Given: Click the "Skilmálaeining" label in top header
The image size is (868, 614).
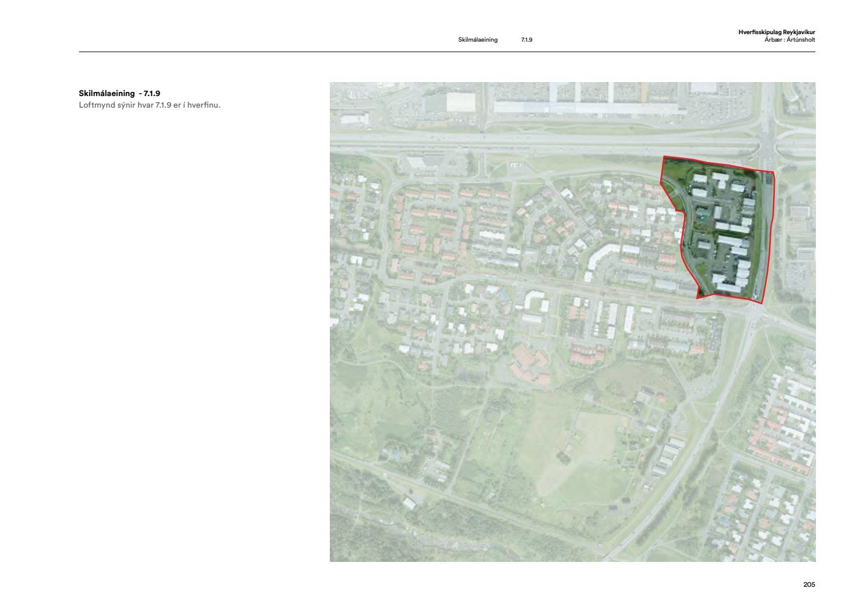Looking at the screenshot, I should (x=477, y=40).
